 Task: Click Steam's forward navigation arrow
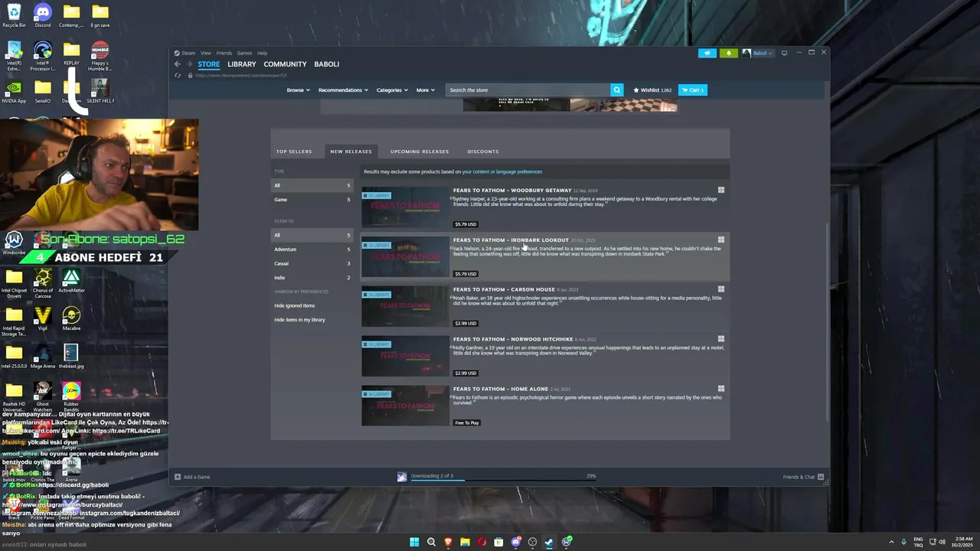tap(189, 64)
